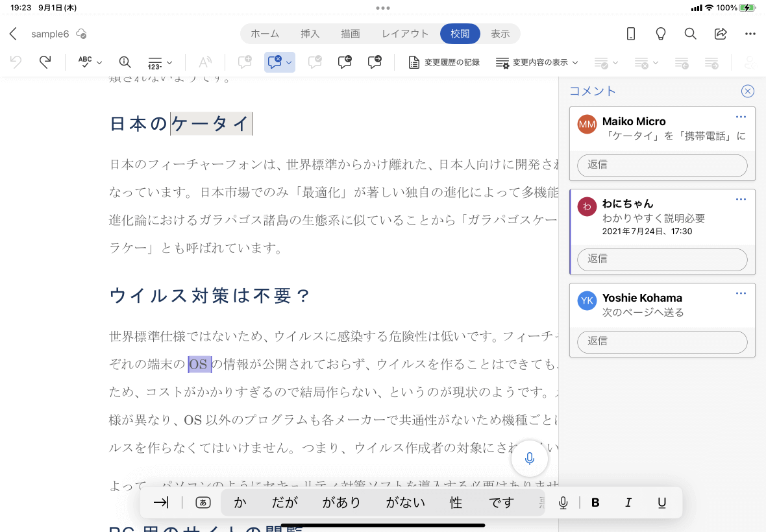Tap comment text わかりやすく説明必要
Screen dimensions: 766x532
coord(654,218)
